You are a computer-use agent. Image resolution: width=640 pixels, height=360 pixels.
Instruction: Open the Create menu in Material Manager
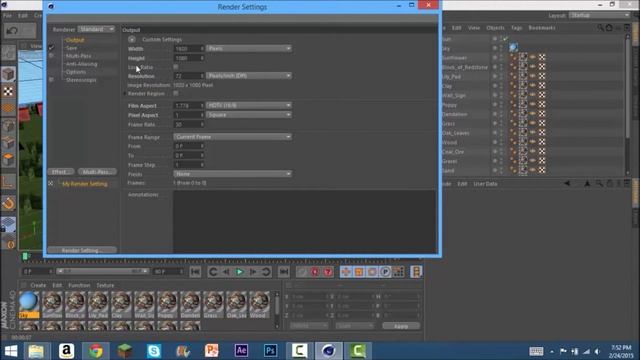click(38, 285)
